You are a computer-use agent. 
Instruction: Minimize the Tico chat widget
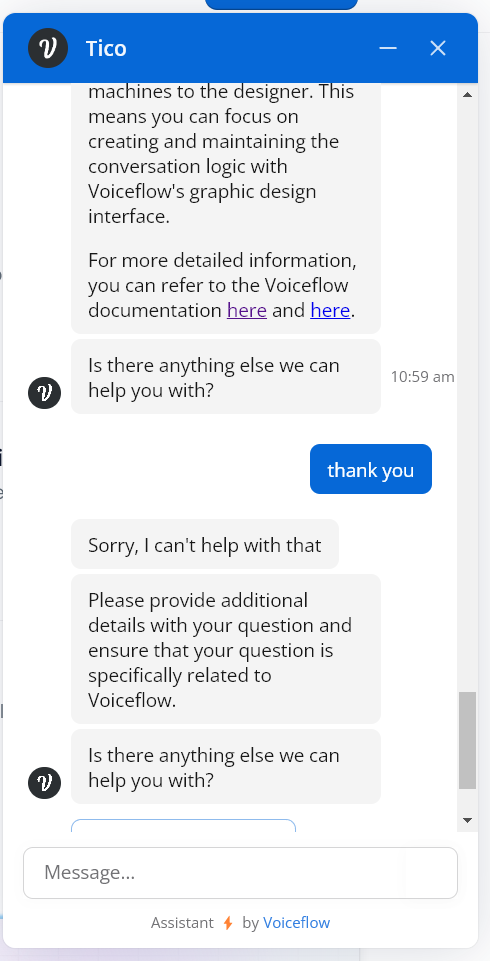pyautogui.click(x=388, y=48)
